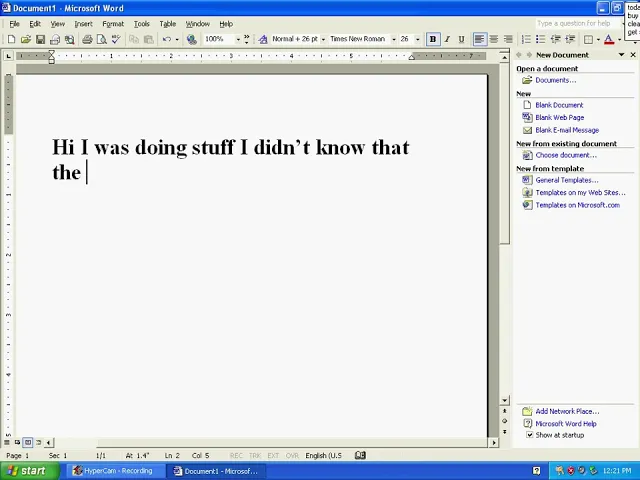Click the font color red swatch button

608,39
